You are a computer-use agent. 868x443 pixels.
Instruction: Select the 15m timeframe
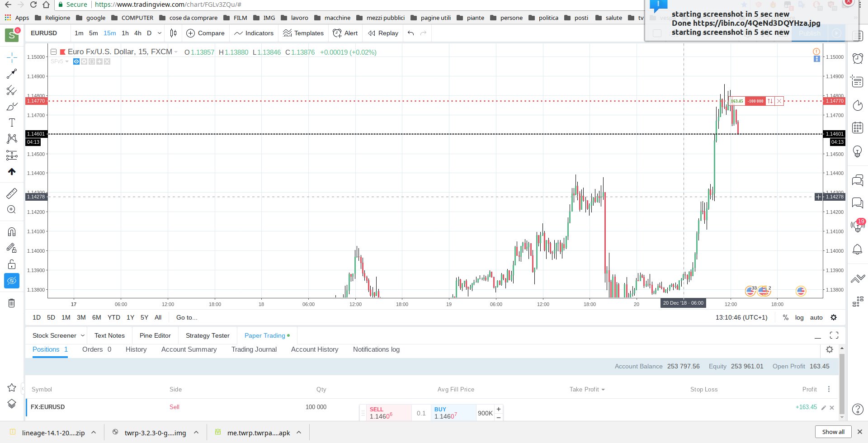[109, 33]
